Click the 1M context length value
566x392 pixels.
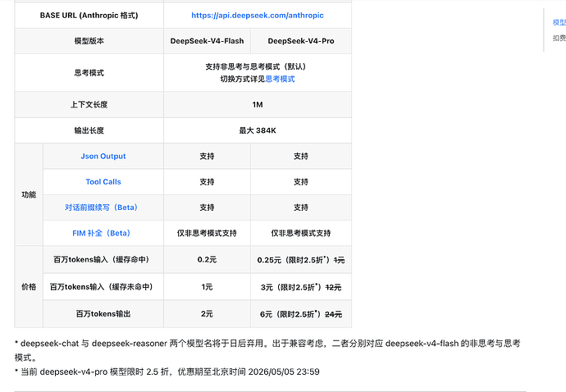pos(258,105)
